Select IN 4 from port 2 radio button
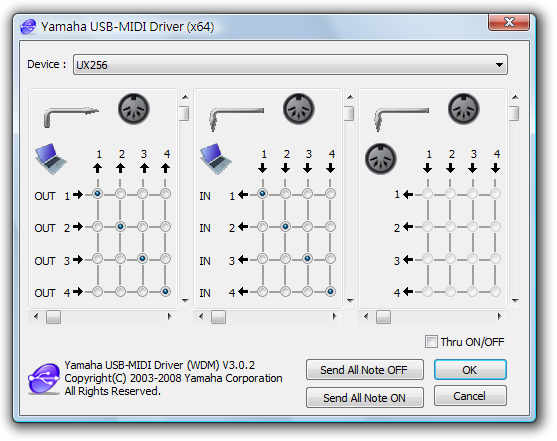Viewport: 557px width, 441px height. coord(285,292)
